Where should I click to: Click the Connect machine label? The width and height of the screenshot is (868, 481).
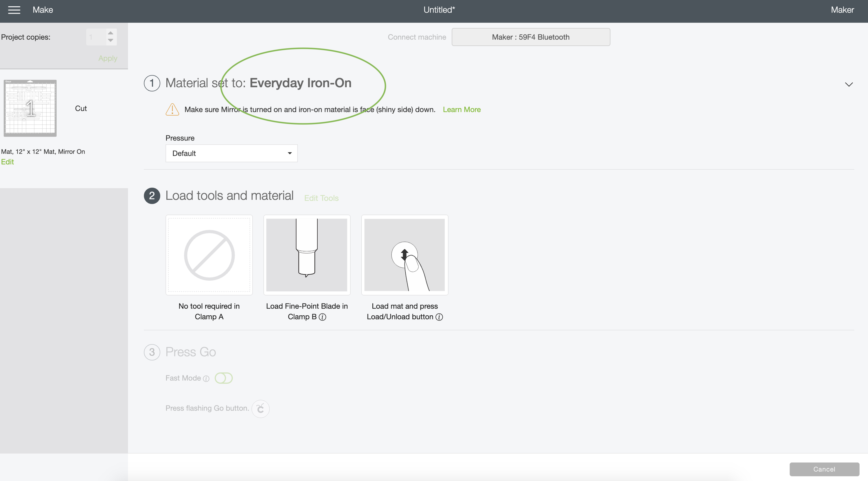point(417,37)
